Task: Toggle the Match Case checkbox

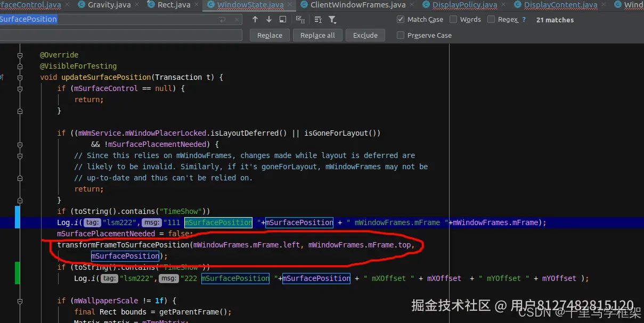Action: (x=401, y=20)
